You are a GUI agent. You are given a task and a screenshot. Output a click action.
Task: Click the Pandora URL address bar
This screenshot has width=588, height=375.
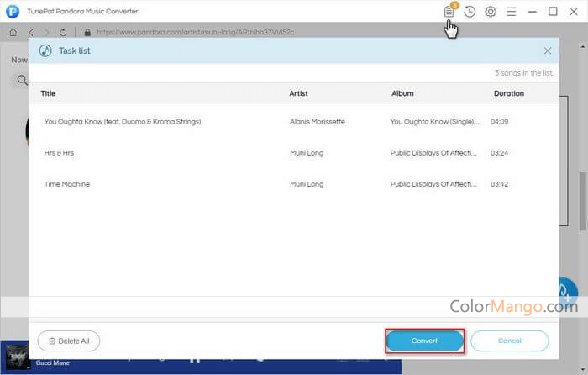point(252,32)
